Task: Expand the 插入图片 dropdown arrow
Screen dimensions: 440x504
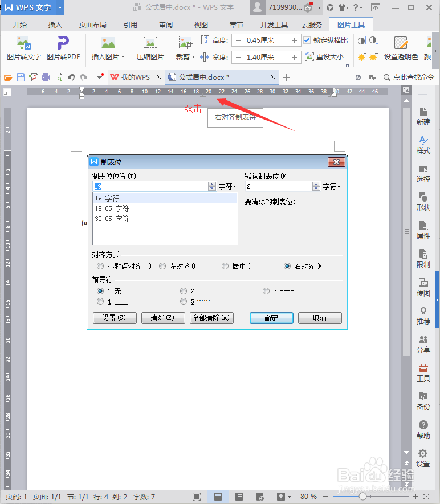Action: pos(123,57)
